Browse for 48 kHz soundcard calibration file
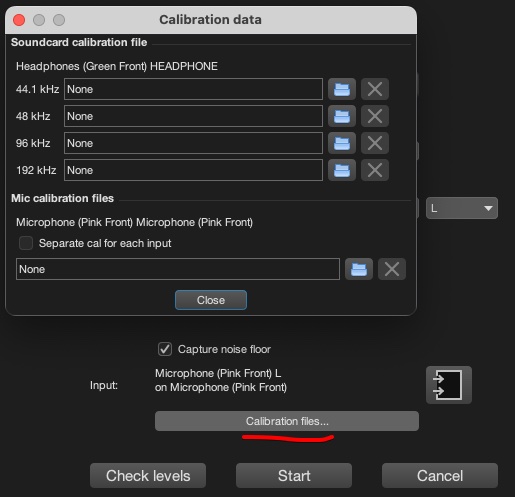515x497 pixels. (342, 116)
